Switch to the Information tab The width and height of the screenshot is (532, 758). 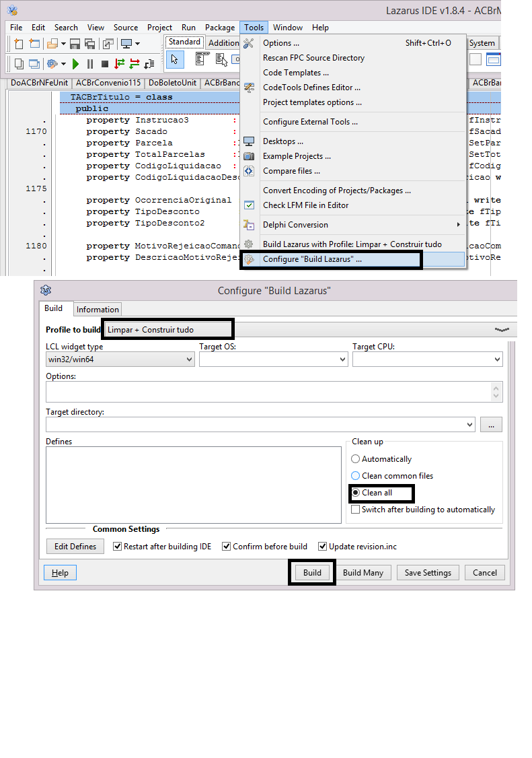98,310
